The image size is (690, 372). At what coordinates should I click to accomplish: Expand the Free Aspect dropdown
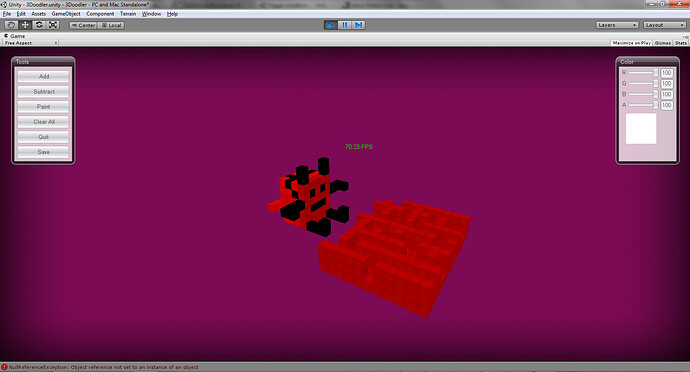(x=31, y=43)
